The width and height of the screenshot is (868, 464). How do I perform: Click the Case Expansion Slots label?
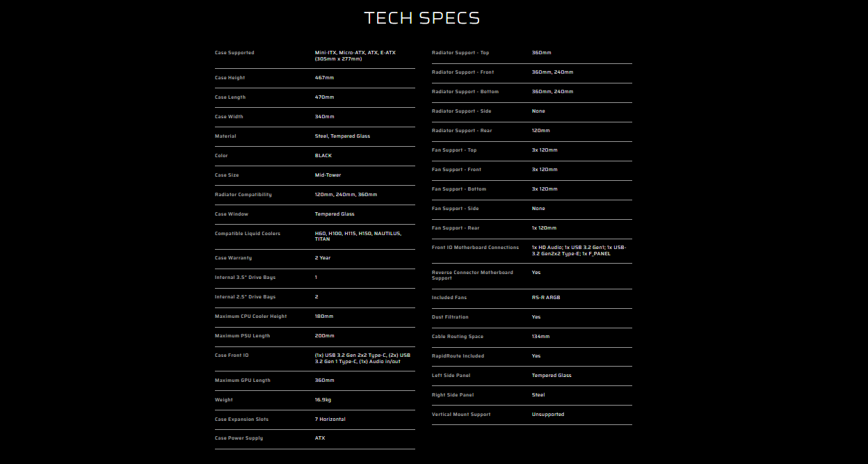coord(241,419)
